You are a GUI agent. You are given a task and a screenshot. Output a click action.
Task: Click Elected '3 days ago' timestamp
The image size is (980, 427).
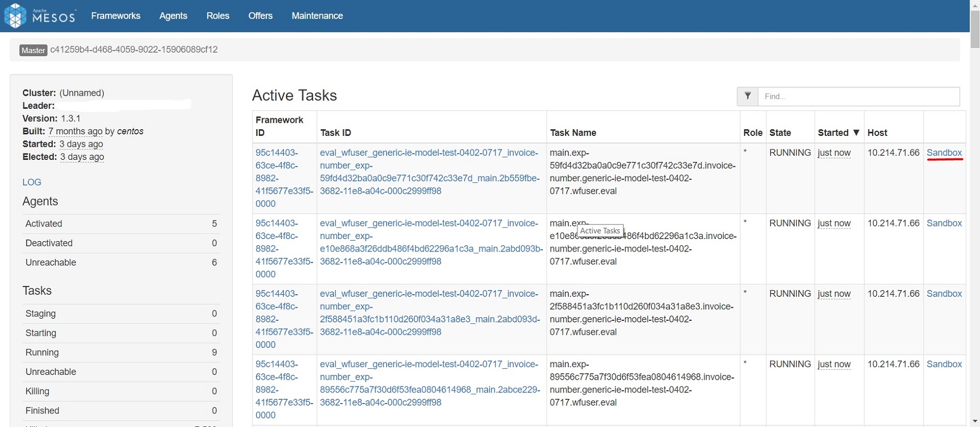[82, 157]
